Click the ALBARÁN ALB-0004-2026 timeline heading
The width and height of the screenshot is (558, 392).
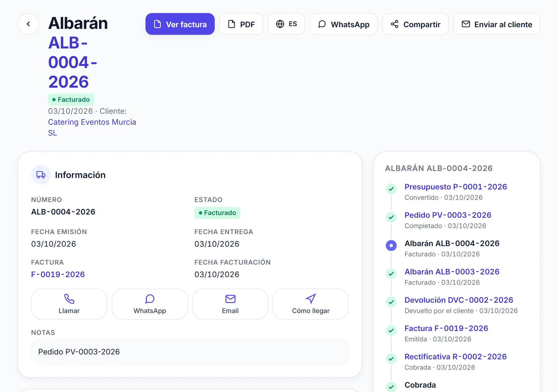pyautogui.click(x=439, y=168)
